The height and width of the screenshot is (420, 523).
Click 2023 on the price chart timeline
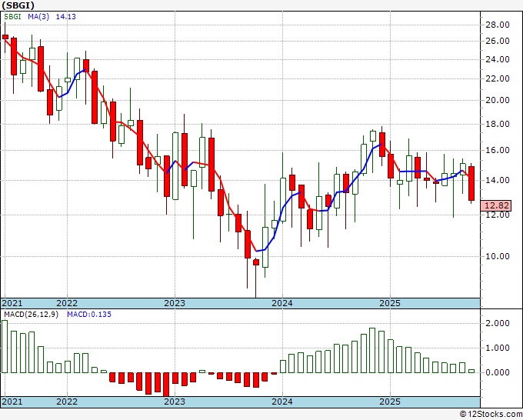pos(175,303)
